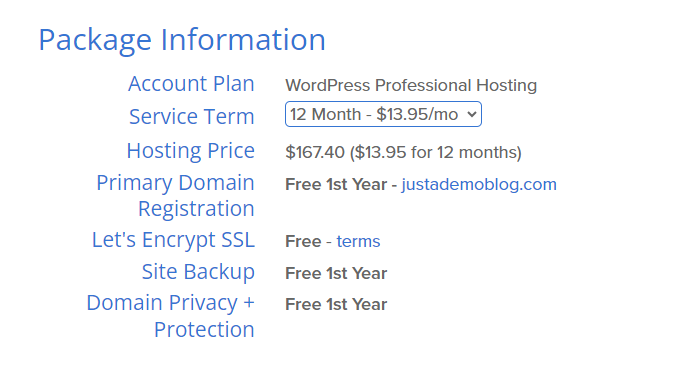
Task: Click the Package Information heading
Action: point(182,40)
